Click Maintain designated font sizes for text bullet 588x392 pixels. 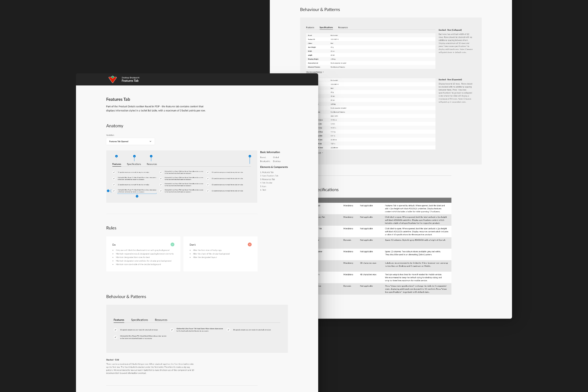[133, 257]
